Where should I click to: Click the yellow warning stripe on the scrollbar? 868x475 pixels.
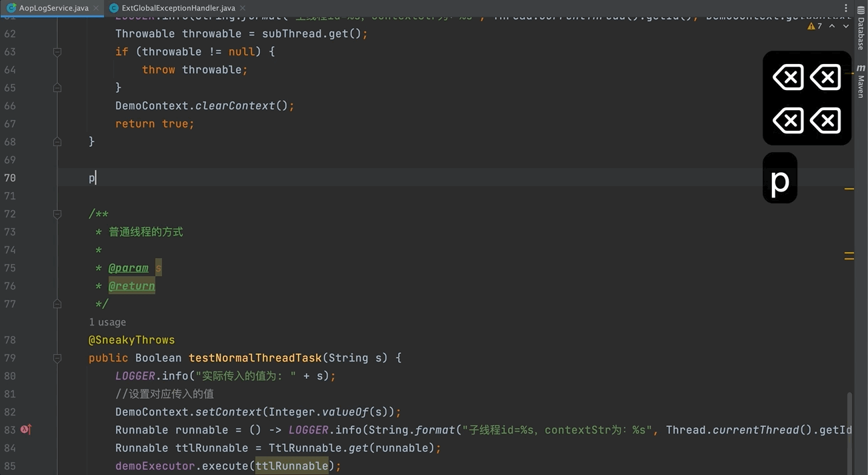coord(849,189)
